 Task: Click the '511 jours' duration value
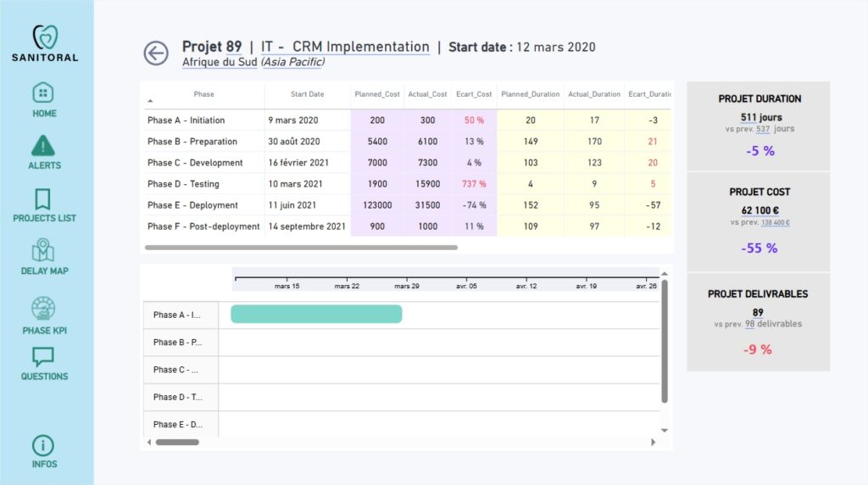(761, 117)
